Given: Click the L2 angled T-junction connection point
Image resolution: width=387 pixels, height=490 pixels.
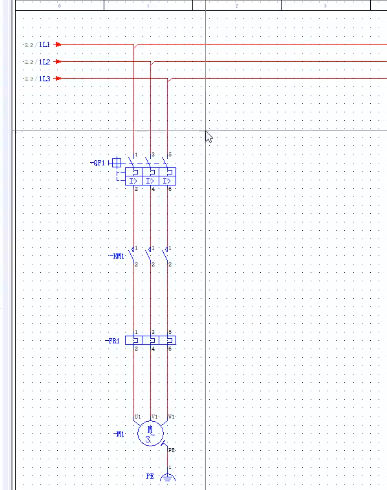Looking at the screenshot, I should [152, 62].
